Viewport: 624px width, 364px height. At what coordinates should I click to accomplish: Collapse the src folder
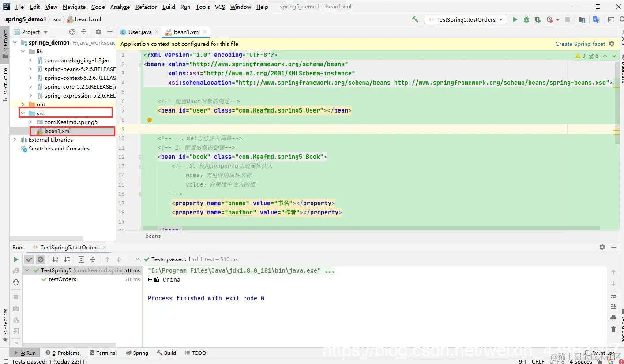click(23, 113)
